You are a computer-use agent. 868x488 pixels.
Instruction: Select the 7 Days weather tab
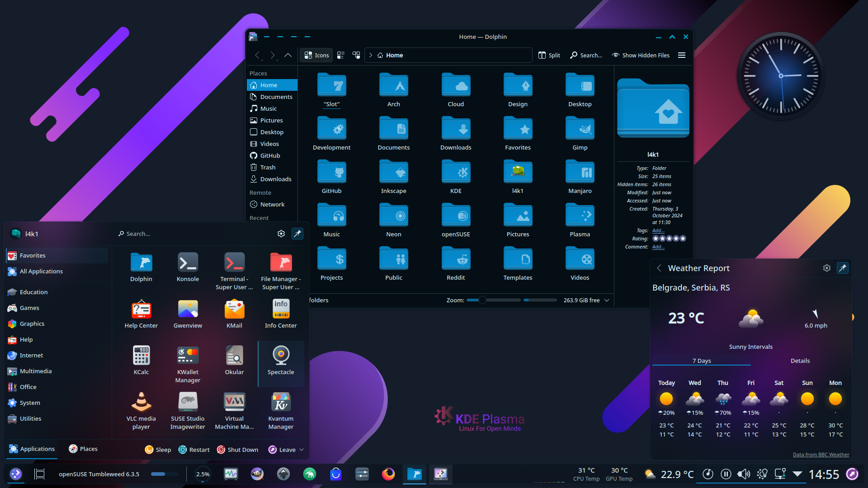click(701, 361)
